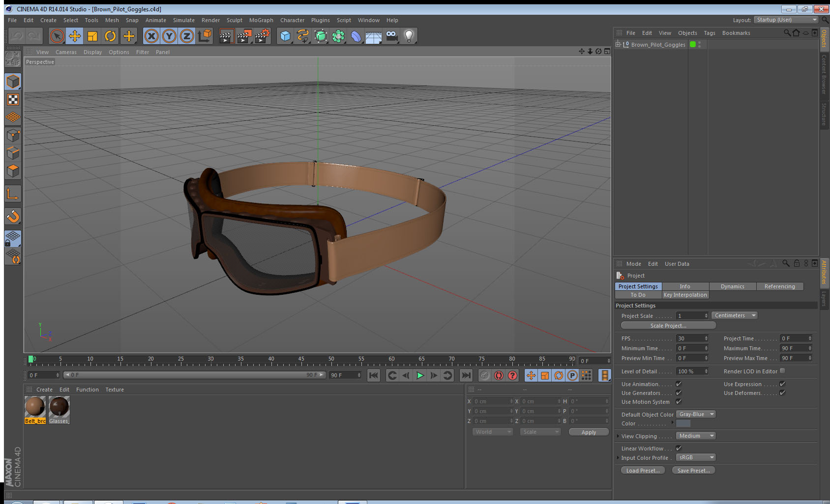Toggle Render LOD in Editor checkbox

point(782,371)
